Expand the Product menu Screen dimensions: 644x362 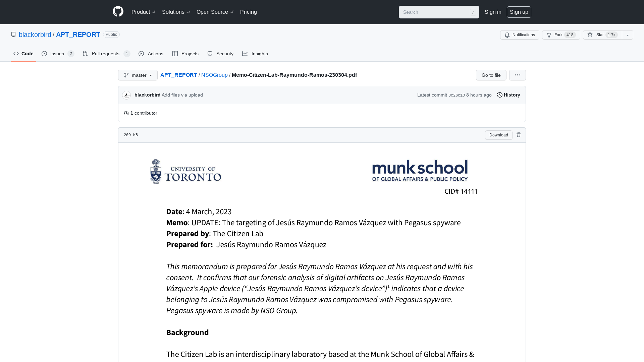tap(143, 12)
